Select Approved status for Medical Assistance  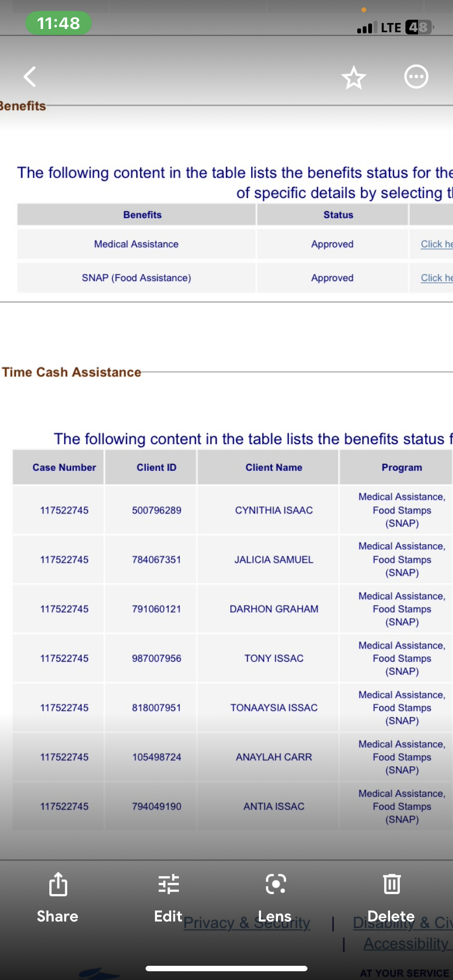click(332, 244)
